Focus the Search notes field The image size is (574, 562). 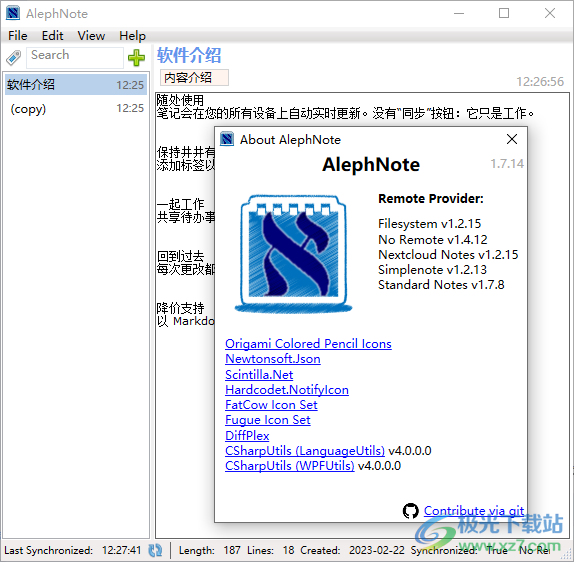point(75,57)
